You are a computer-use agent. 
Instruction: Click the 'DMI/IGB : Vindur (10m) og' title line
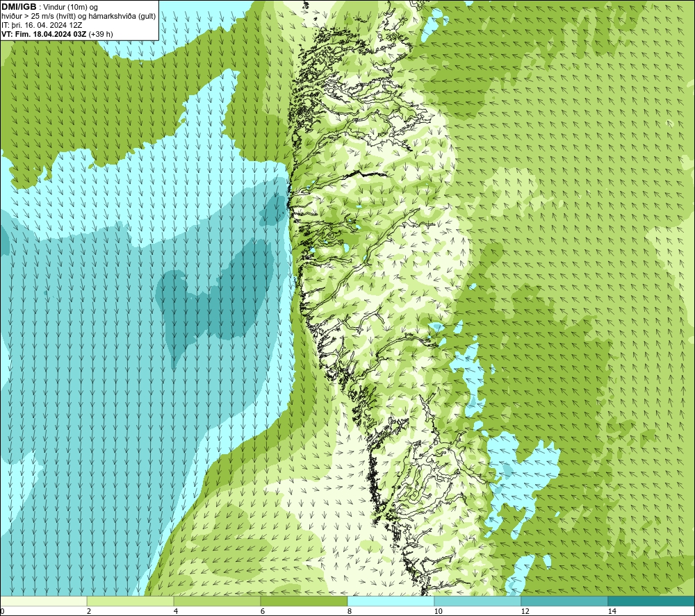tap(49, 7)
